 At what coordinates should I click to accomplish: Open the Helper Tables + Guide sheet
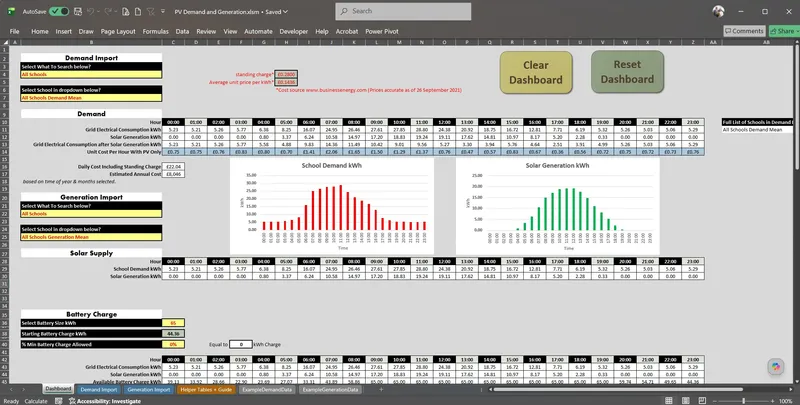click(x=207, y=389)
